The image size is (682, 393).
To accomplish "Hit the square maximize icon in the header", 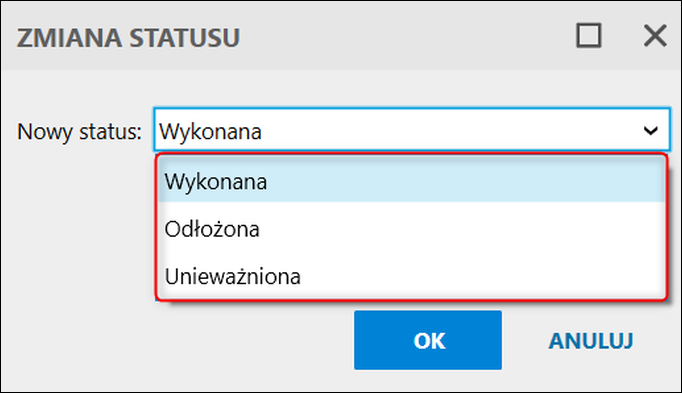I will pyautogui.click(x=589, y=36).
